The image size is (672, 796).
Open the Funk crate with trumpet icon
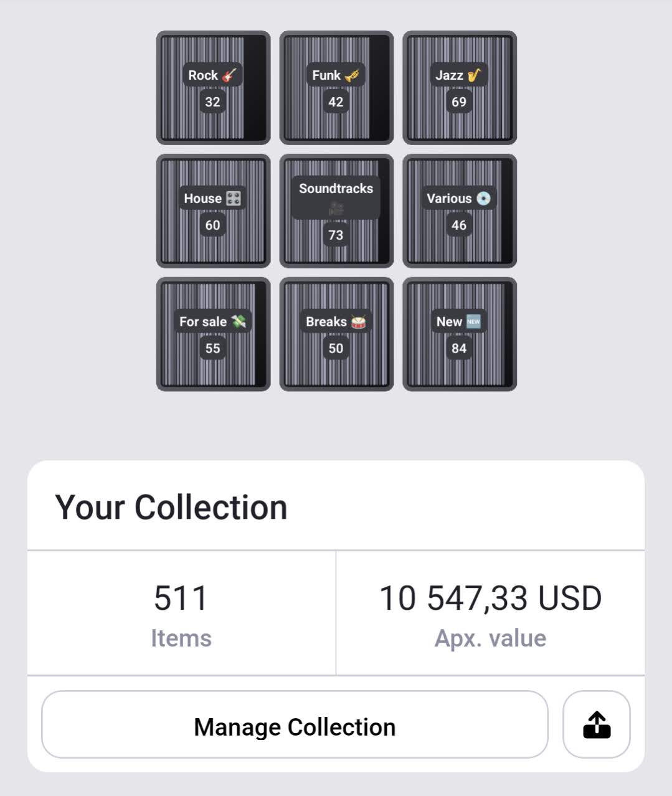(336, 88)
